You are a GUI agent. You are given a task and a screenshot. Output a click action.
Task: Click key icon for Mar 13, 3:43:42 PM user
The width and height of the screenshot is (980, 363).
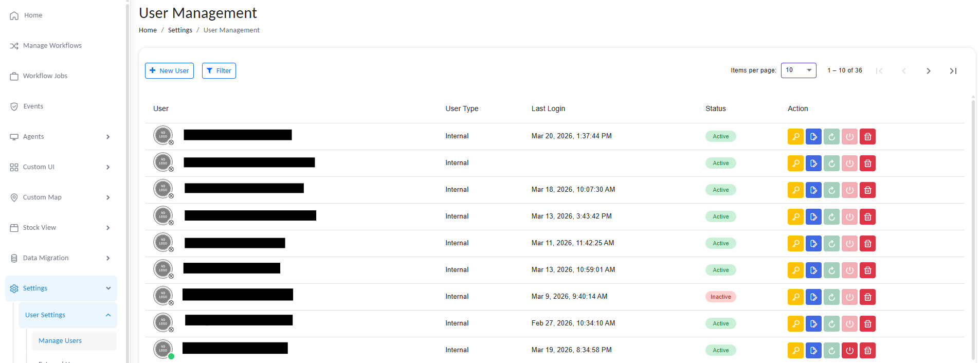pyautogui.click(x=795, y=216)
